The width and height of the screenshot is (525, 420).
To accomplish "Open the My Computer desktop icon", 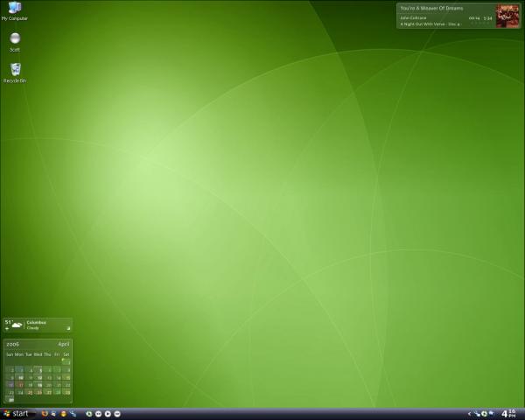I will click(x=14, y=9).
